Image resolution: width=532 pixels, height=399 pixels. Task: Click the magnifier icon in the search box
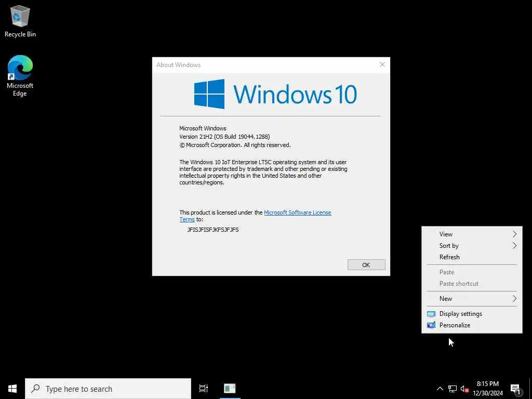[x=35, y=389]
